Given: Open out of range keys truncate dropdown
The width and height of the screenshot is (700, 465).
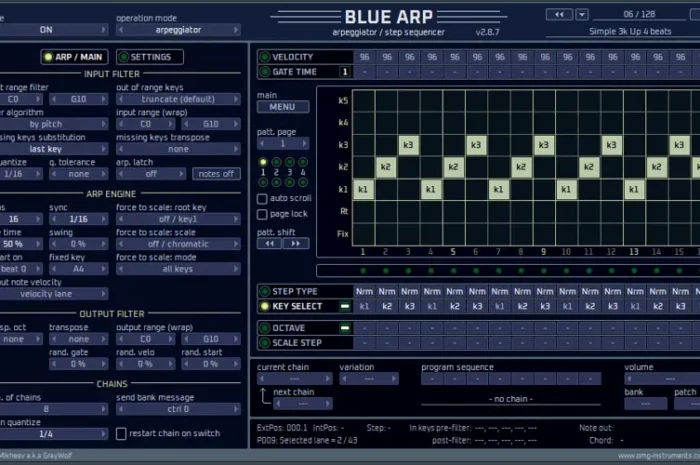Looking at the screenshot, I should [x=178, y=99].
